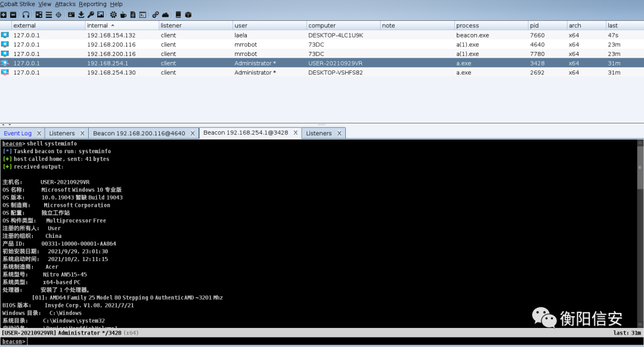Click the gear icon to generate an executable
Image resolution: width=644 pixels, height=347 pixels.
coord(113,15)
